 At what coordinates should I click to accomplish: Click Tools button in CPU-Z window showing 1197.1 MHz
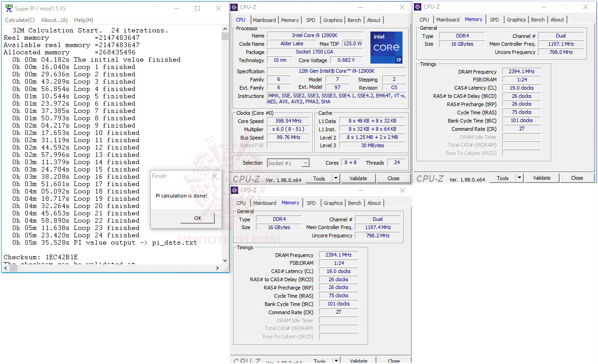(x=503, y=178)
